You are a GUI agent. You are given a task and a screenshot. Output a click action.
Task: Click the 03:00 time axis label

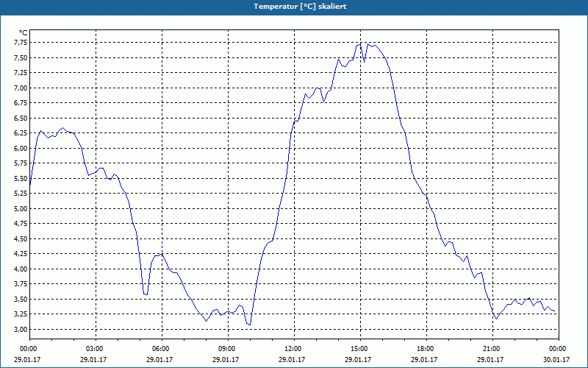coord(96,349)
